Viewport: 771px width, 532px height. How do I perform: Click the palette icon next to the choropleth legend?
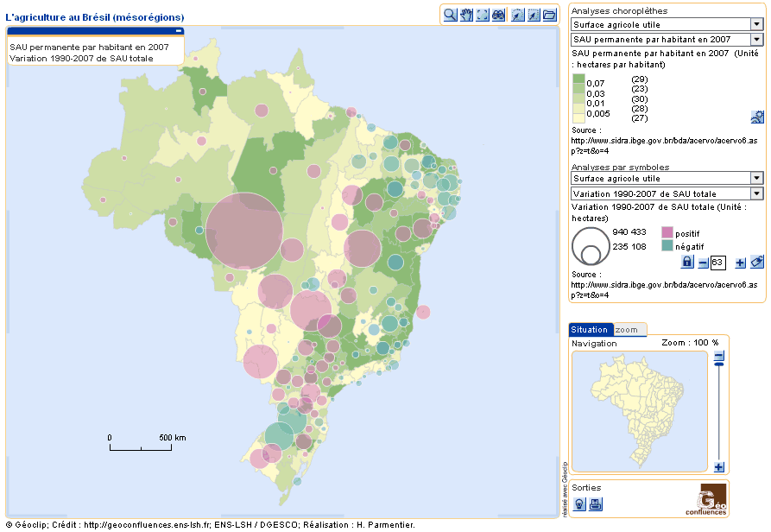(x=757, y=117)
